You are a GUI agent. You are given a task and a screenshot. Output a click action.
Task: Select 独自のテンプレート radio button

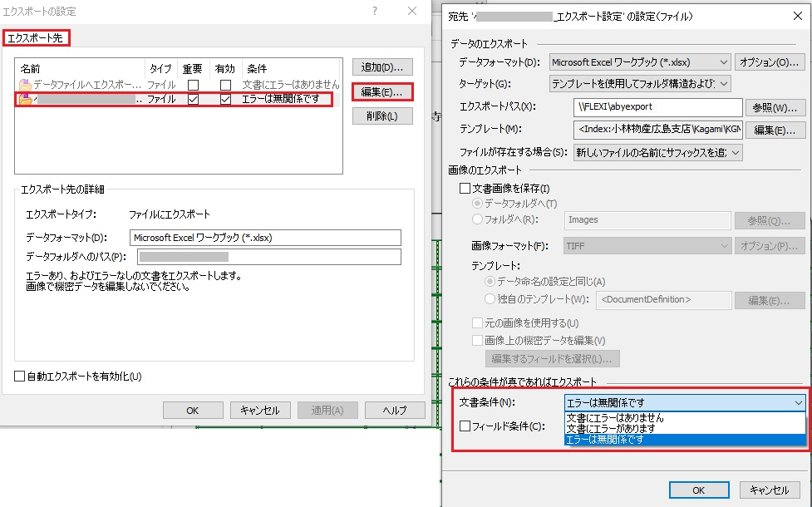(x=490, y=299)
